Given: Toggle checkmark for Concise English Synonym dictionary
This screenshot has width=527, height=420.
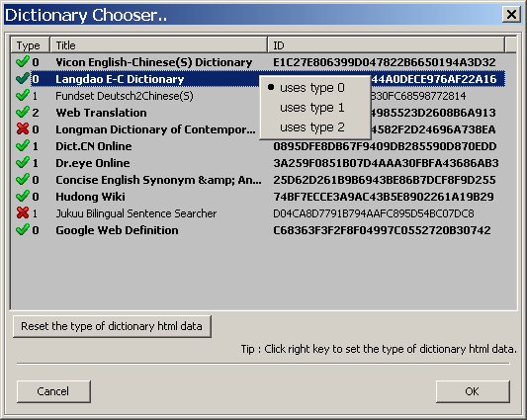Looking at the screenshot, I should click(23, 180).
